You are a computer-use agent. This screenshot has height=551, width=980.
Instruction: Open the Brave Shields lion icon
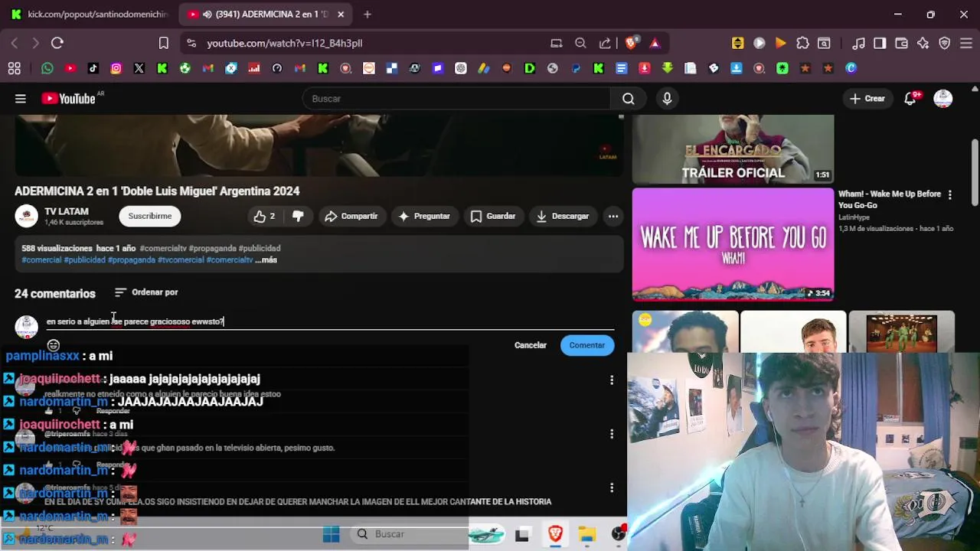pos(631,44)
